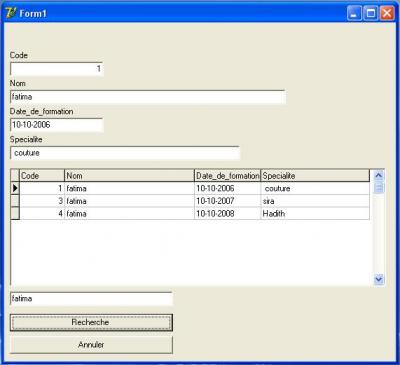
Task: Click the grid scrollbar thumb
Action: (379, 188)
